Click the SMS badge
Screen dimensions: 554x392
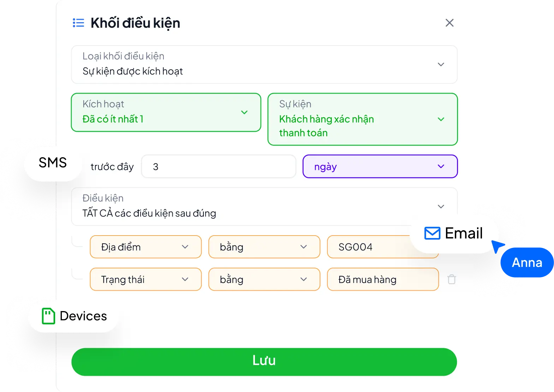tap(53, 163)
